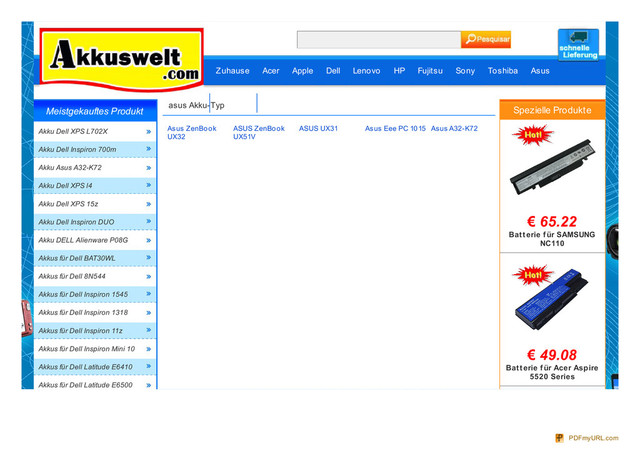Open the Sony category in navigation

point(465,71)
